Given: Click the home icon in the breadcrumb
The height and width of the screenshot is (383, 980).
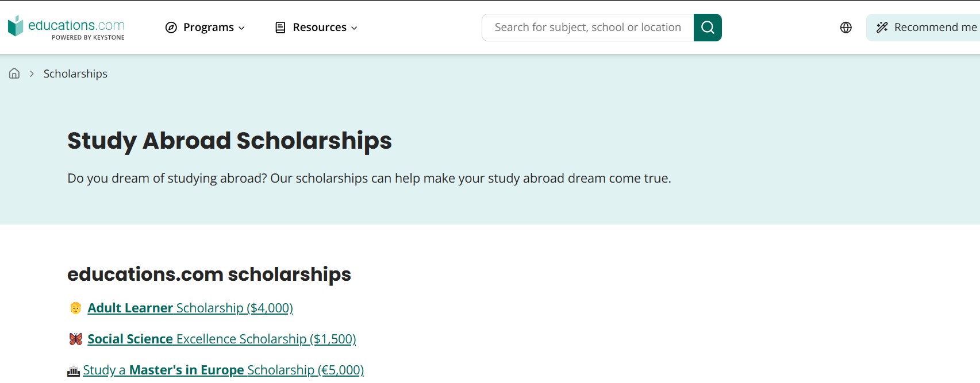Looking at the screenshot, I should point(14,73).
